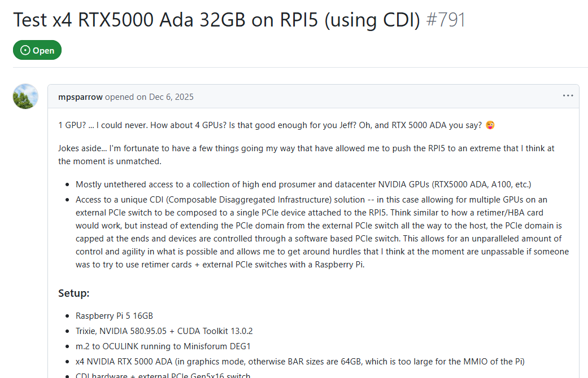The height and width of the screenshot is (378, 588).
Task: Open the comment's three-dot options menu
Action: pyautogui.click(x=568, y=96)
